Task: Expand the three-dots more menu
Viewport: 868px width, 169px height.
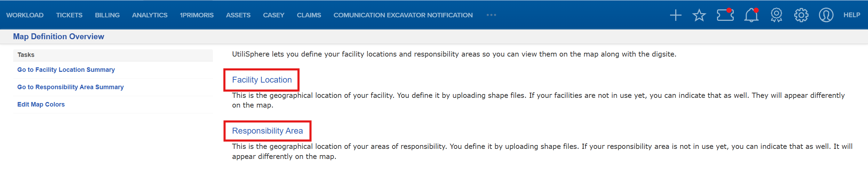Action: (x=491, y=15)
